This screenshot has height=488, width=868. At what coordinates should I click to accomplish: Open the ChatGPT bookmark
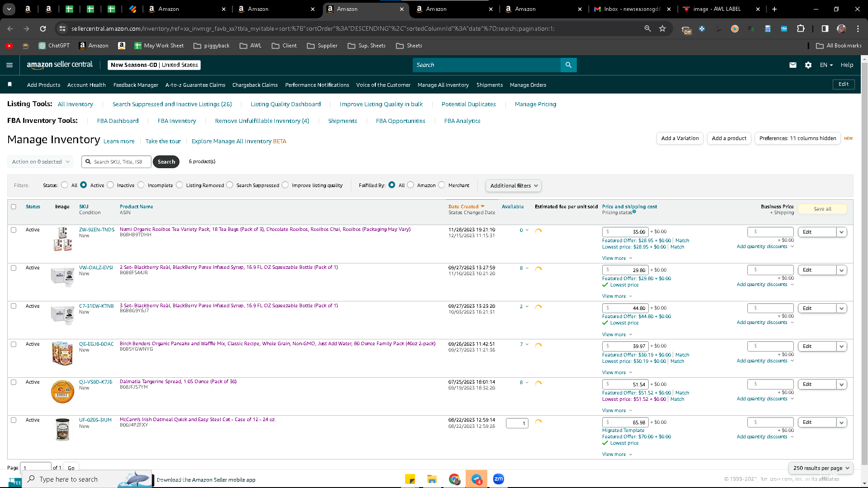point(54,46)
